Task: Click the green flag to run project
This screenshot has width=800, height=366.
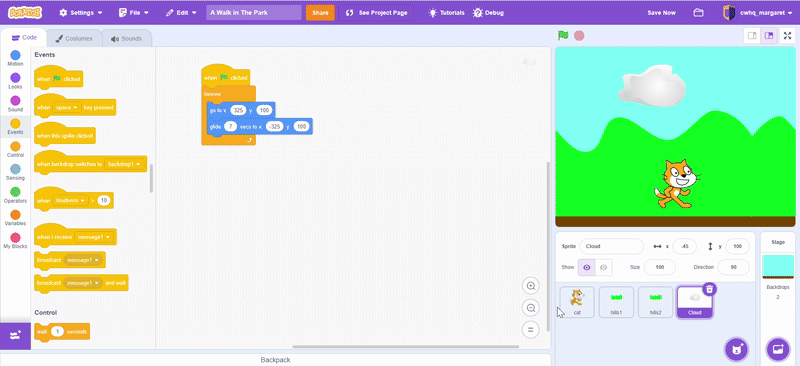Action: (x=563, y=35)
